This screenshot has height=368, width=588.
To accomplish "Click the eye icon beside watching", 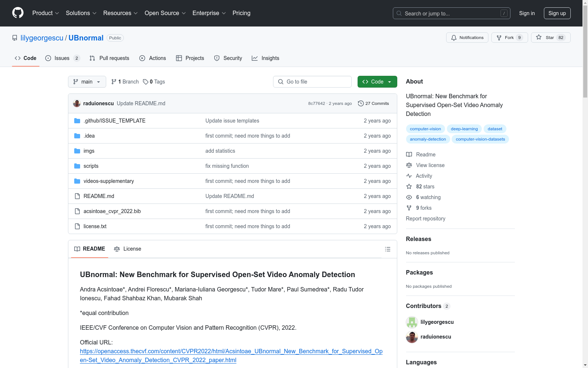I will (409, 197).
